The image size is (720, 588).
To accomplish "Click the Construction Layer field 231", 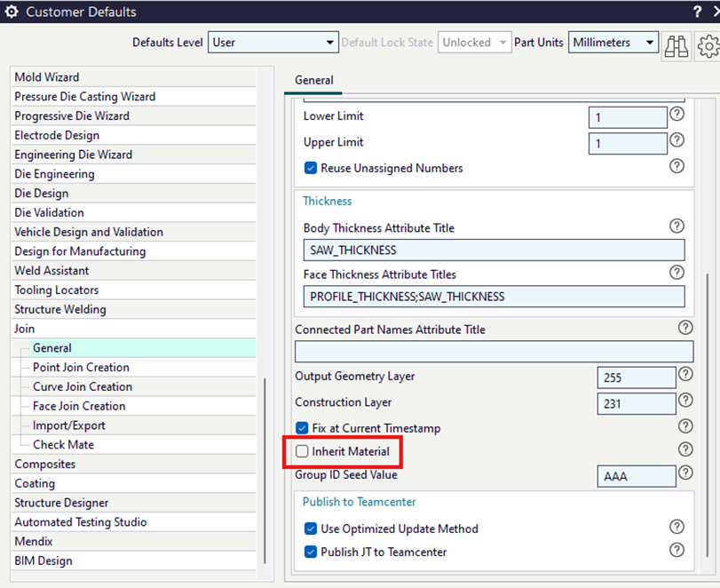I will [x=637, y=404].
